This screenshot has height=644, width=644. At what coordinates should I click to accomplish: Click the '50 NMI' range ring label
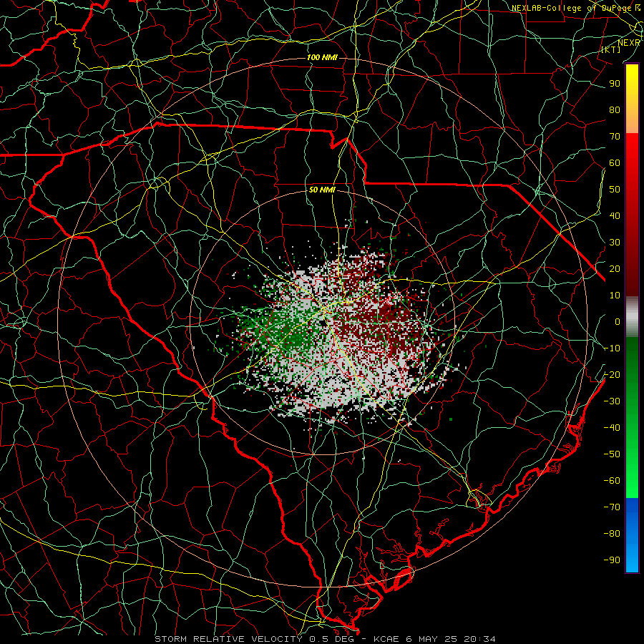point(322,190)
